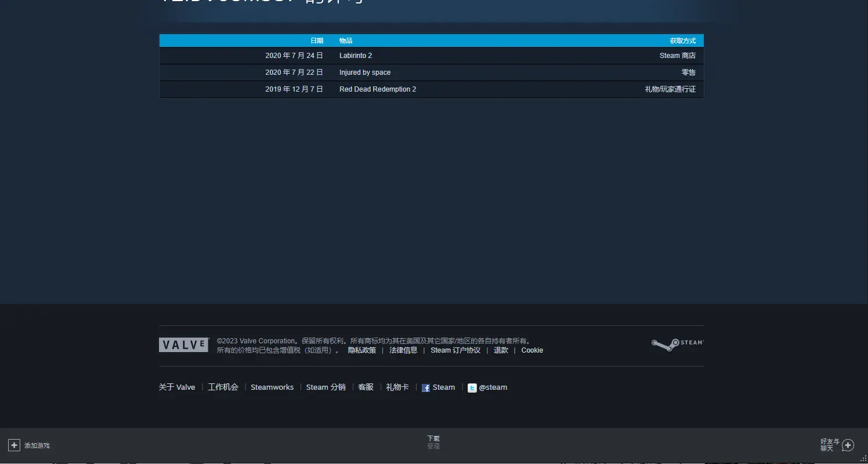The image size is (868, 464).
Task: Open the 退款 link
Action: tap(501, 350)
